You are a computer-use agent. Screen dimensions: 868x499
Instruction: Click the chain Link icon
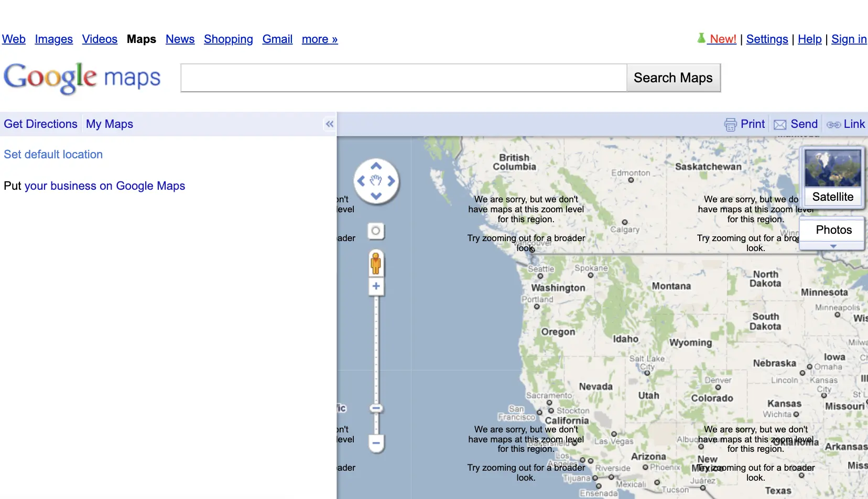[833, 125]
